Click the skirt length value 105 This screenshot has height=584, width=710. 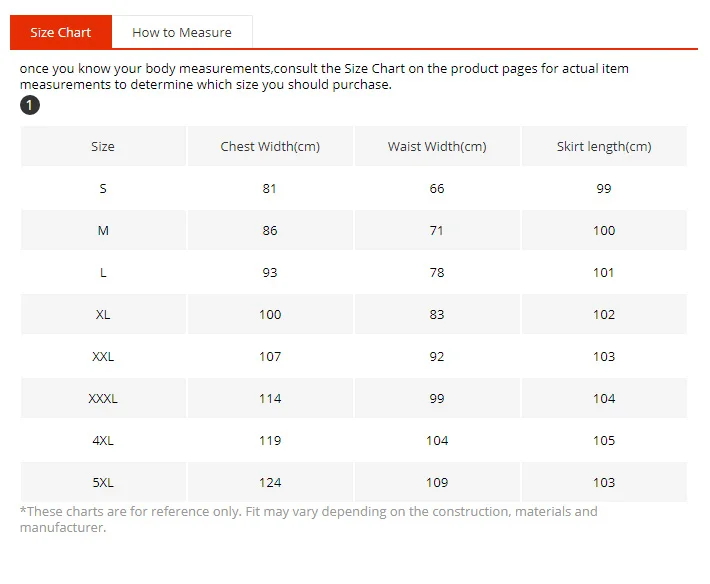point(604,440)
